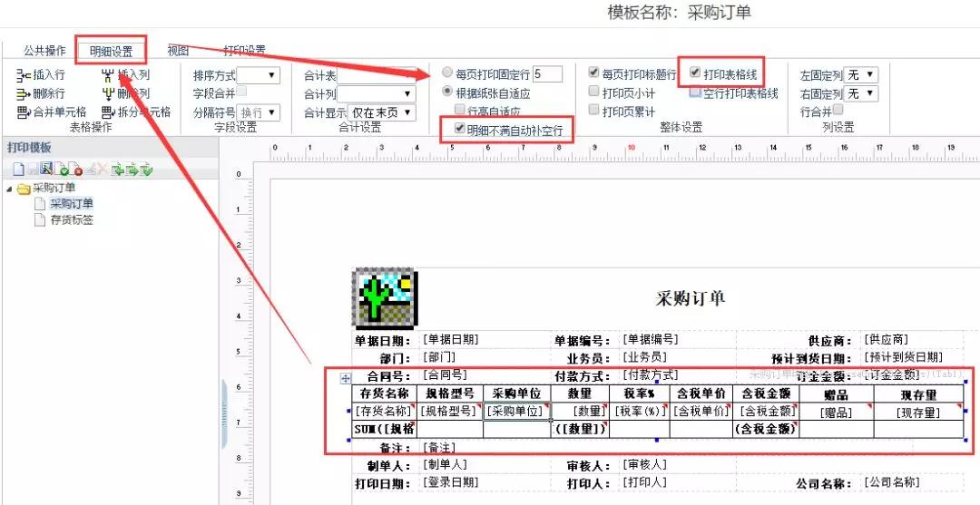Click the greyed edit pencil icon in 打印模板 toolbar
The width and height of the screenshot is (980, 505).
[x=91, y=170]
